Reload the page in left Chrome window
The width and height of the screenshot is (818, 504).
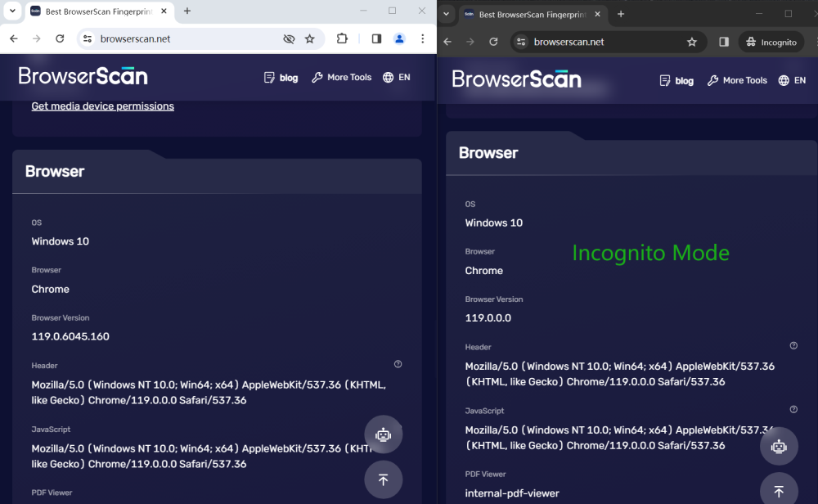click(x=60, y=38)
